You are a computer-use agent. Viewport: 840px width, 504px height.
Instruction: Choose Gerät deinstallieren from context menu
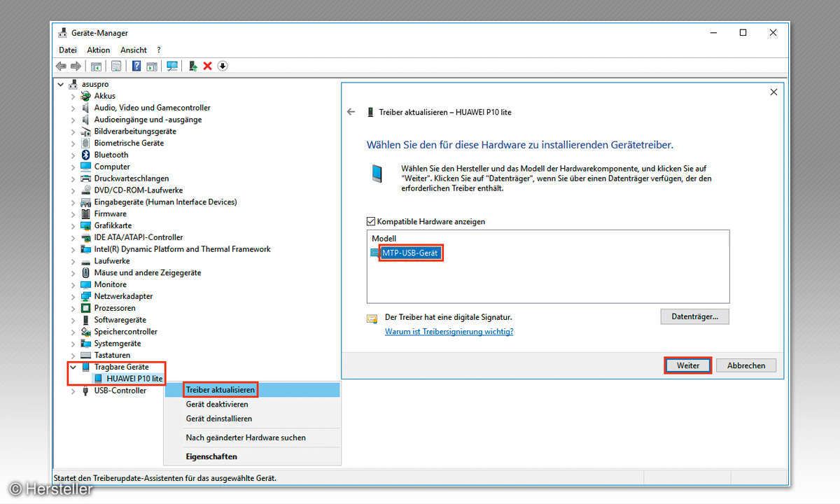tap(252, 419)
